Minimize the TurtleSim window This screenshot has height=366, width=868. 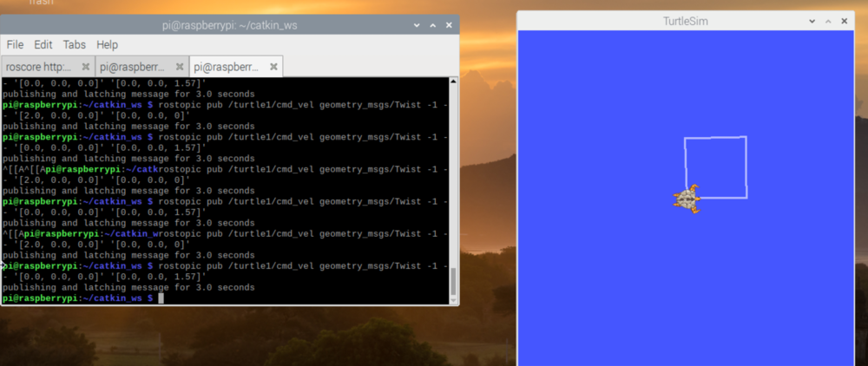(x=812, y=20)
